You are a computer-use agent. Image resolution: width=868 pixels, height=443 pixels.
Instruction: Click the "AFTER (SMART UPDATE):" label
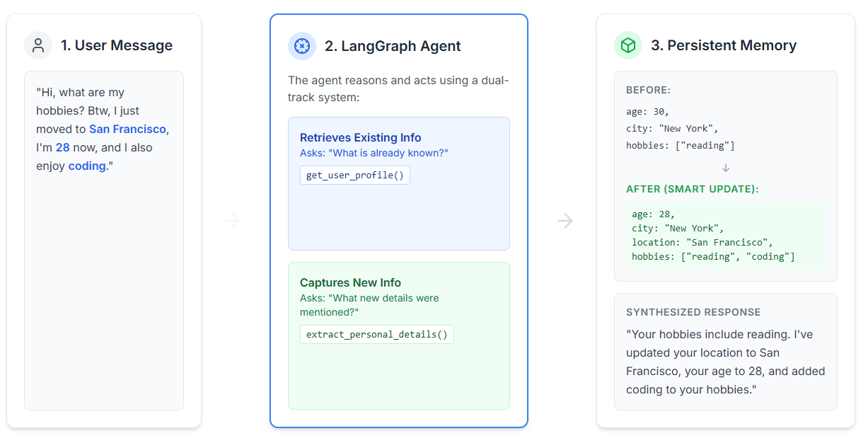[x=692, y=189]
